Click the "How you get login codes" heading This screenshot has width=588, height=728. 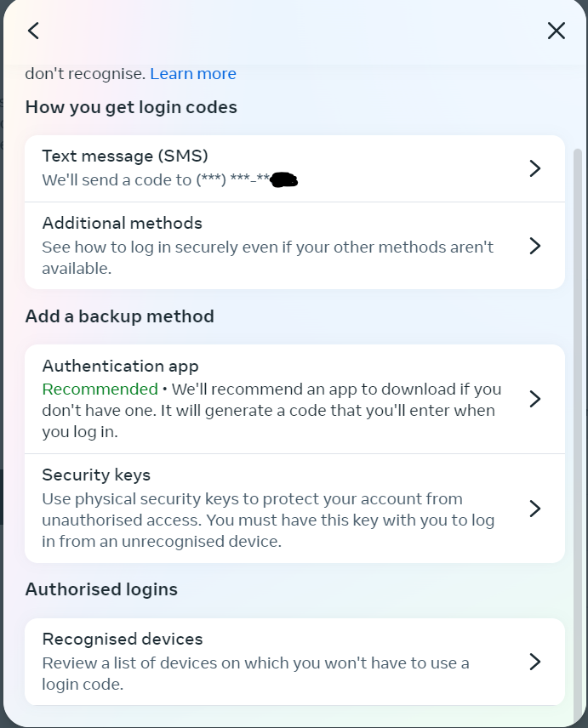131,107
